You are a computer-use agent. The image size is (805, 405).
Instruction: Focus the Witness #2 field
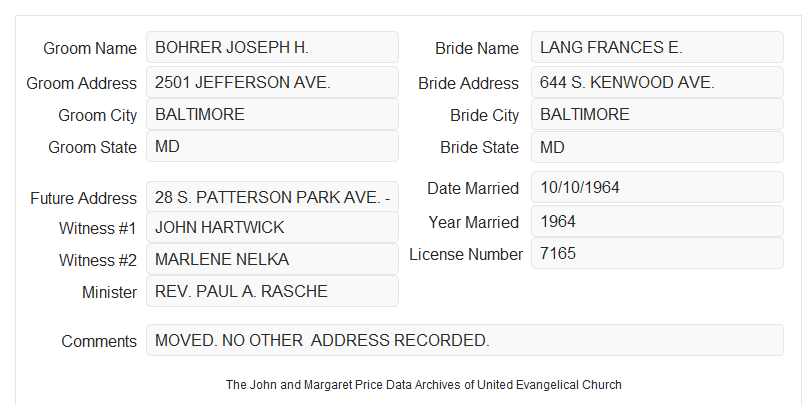tap(272, 259)
